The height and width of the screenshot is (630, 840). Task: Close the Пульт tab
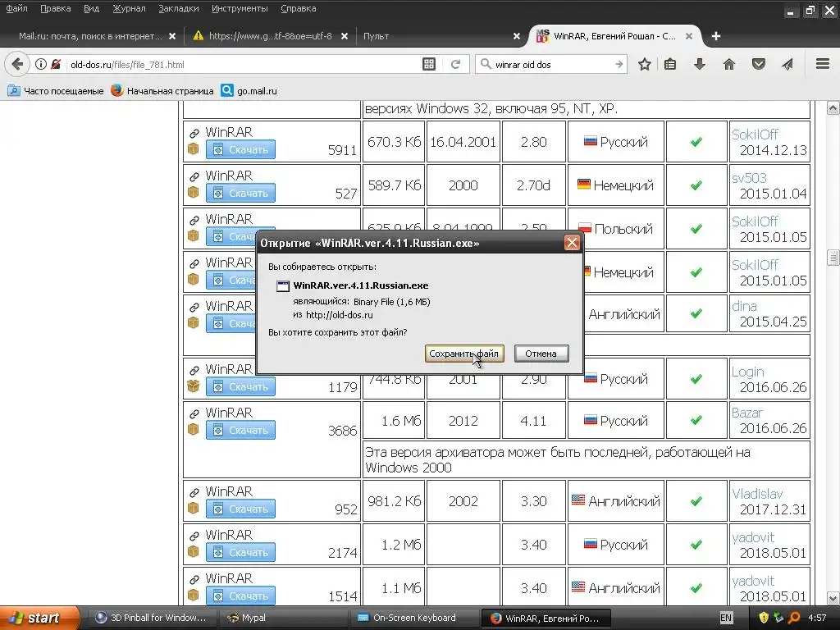517,36
